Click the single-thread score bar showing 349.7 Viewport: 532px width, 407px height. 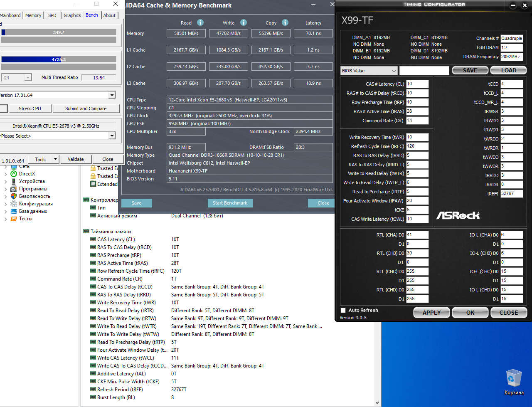(59, 32)
